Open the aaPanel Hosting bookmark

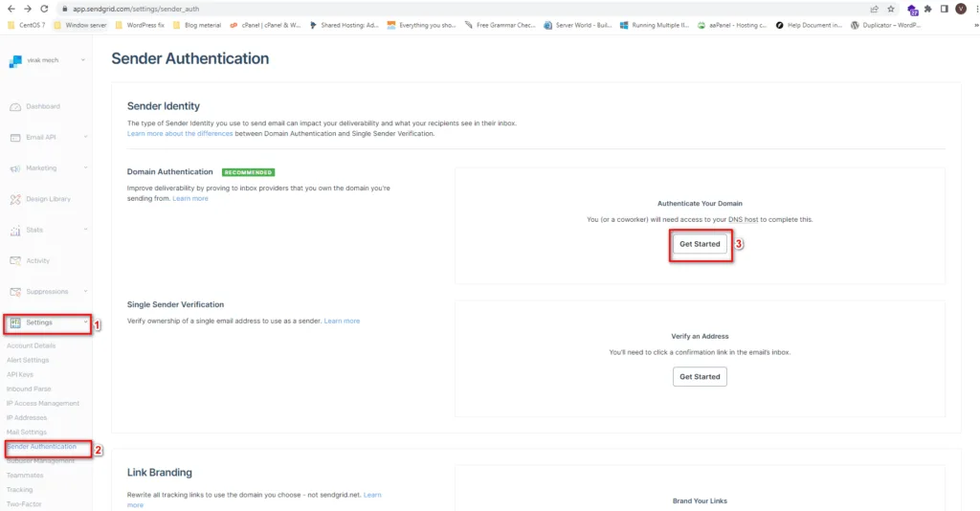(732, 25)
